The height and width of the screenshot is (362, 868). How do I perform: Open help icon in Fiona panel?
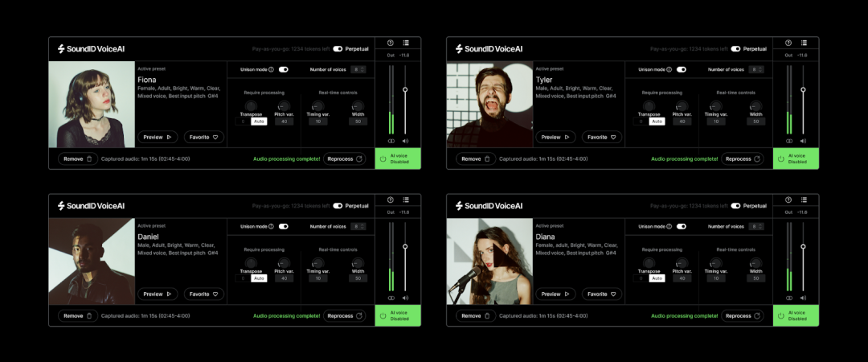pos(391,43)
